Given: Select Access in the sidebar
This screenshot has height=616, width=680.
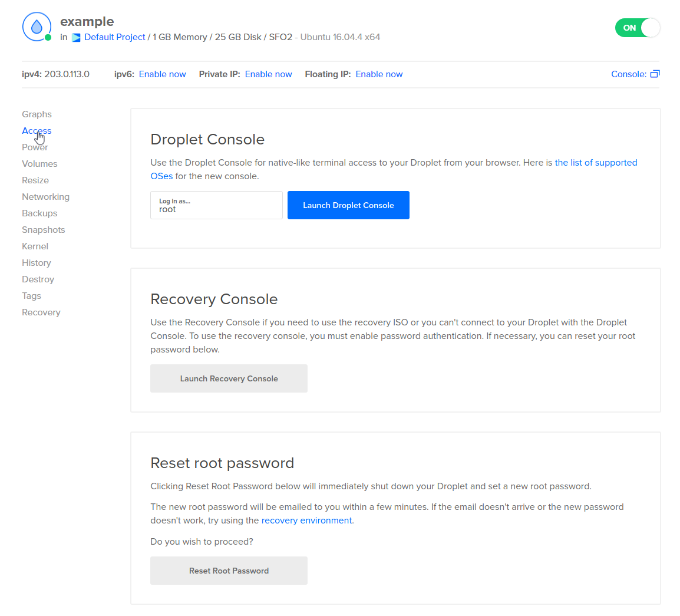Looking at the screenshot, I should [37, 131].
